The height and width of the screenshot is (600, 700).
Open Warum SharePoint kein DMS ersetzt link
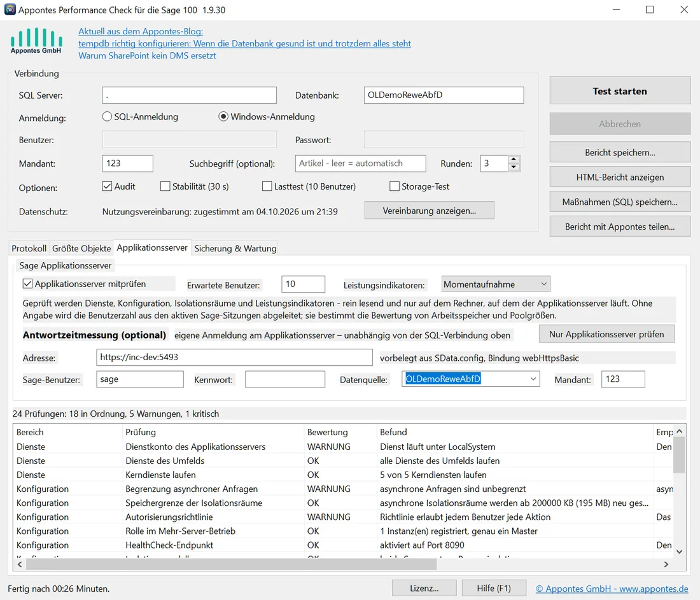[x=148, y=55]
